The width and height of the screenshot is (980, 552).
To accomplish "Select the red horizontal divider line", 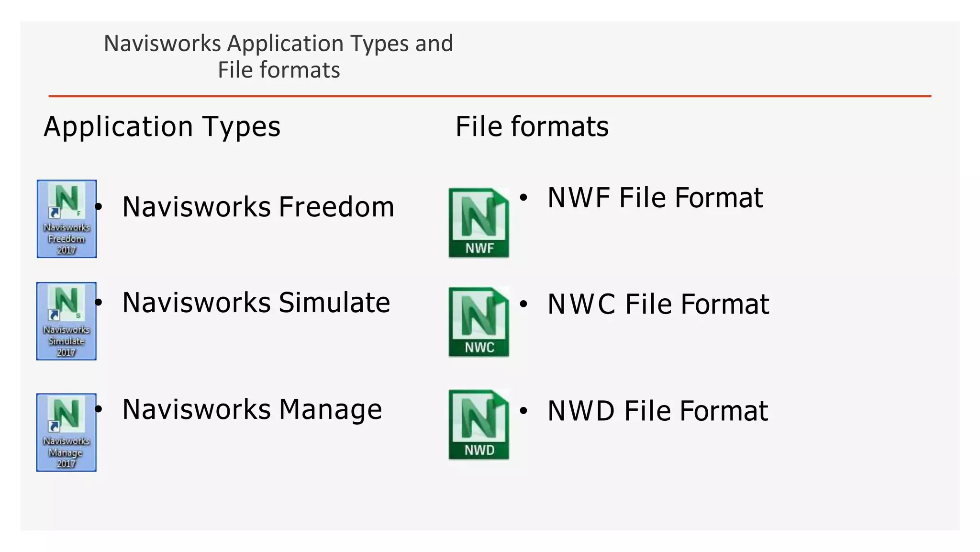I will (490, 96).
